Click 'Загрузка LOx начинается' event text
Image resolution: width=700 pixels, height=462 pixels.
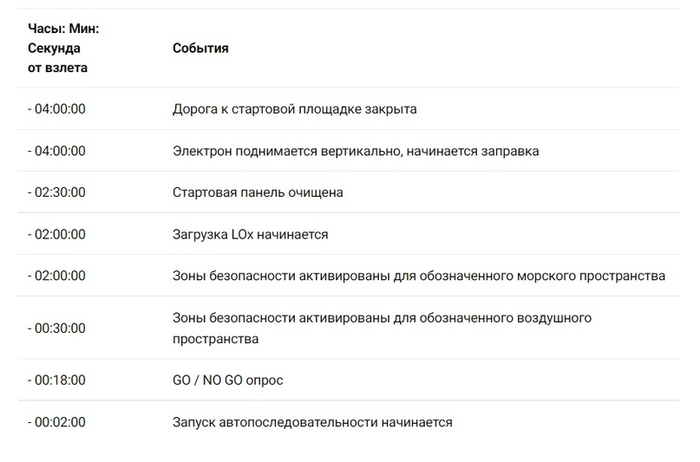(250, 235)
